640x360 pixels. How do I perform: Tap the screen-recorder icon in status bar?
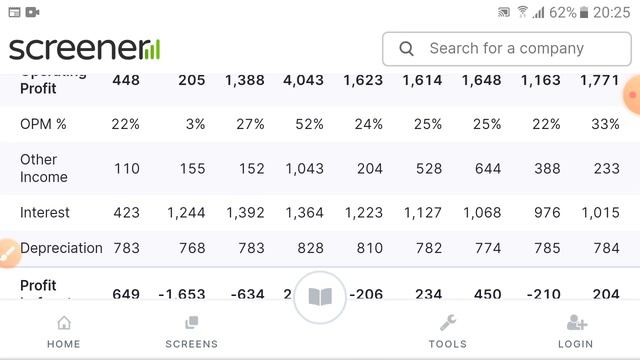click(x=32, y=12)
